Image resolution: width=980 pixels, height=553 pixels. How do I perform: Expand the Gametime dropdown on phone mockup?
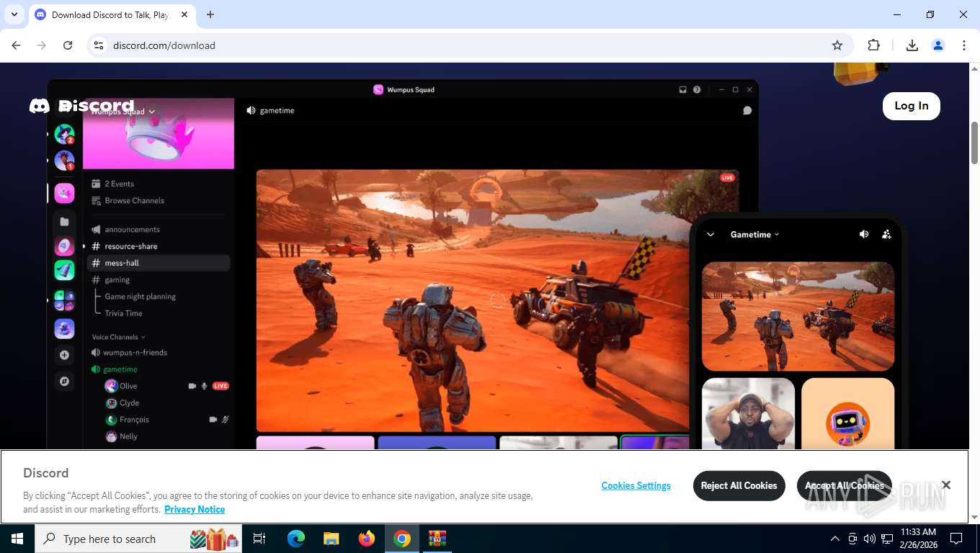754,235
